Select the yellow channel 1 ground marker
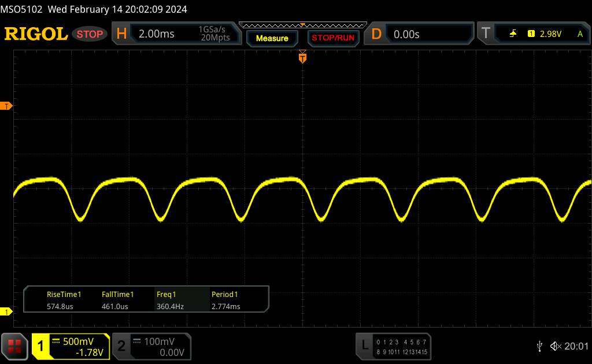 (x=7, y=312)
